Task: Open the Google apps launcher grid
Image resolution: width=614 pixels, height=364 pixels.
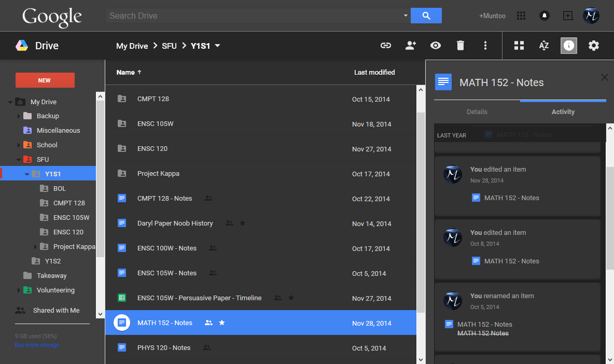Action: tap(521, 16)
